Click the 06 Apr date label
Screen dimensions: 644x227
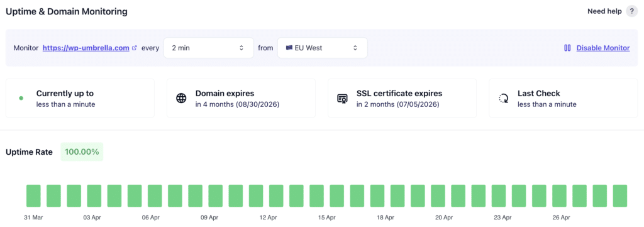coord(151,217)
